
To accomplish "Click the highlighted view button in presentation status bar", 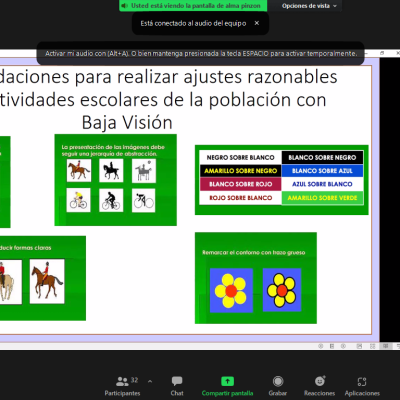I will [x=385, y=346].
